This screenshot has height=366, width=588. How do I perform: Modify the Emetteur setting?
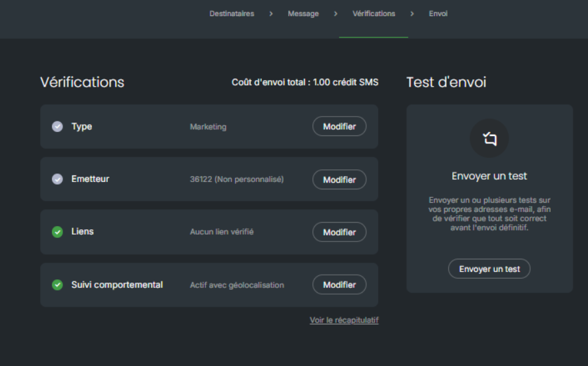(340, 179)
